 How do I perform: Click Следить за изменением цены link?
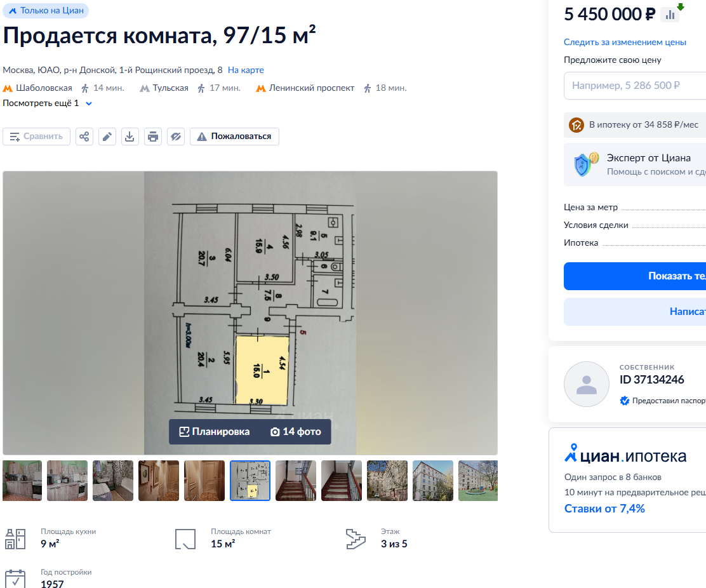click(625, 42)
